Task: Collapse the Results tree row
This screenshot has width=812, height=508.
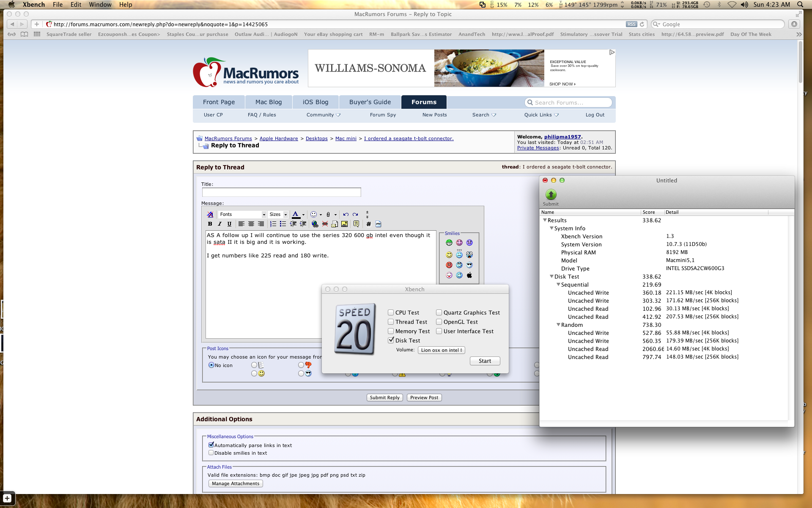Action: click(545, 220)
